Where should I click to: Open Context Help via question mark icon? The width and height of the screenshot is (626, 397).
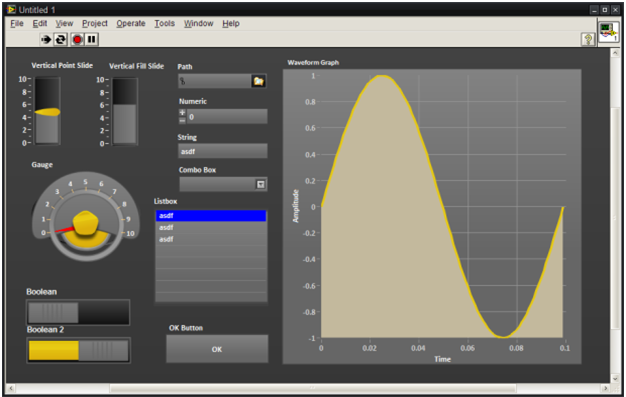point(588,39)
